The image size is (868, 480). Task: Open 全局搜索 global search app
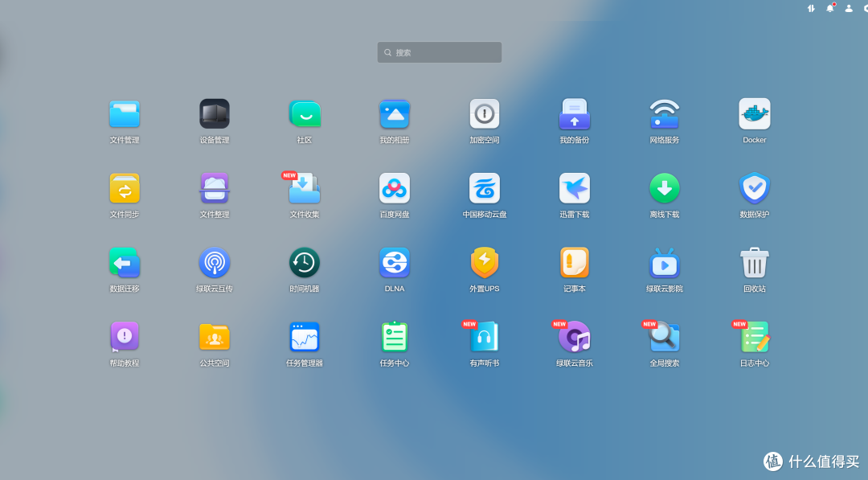pos(665,337)
